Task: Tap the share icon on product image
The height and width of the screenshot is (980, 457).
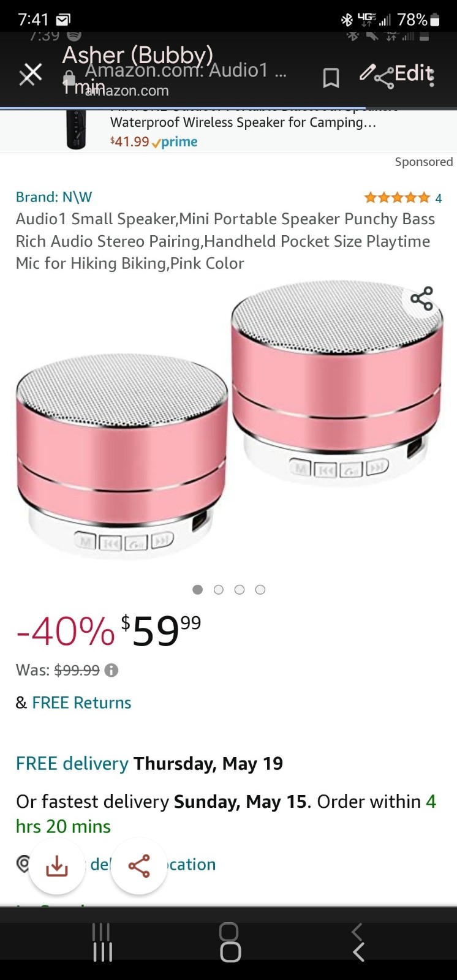Action: (x=421, y=299)
